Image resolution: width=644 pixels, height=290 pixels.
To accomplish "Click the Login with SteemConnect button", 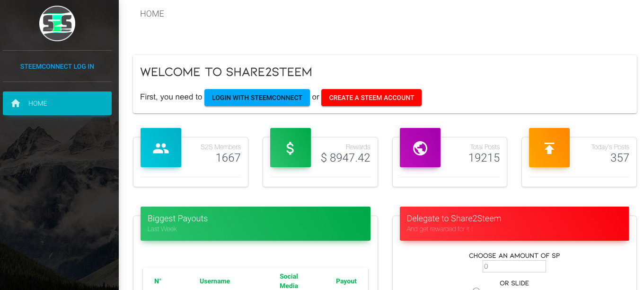I will tap(257, 98).
